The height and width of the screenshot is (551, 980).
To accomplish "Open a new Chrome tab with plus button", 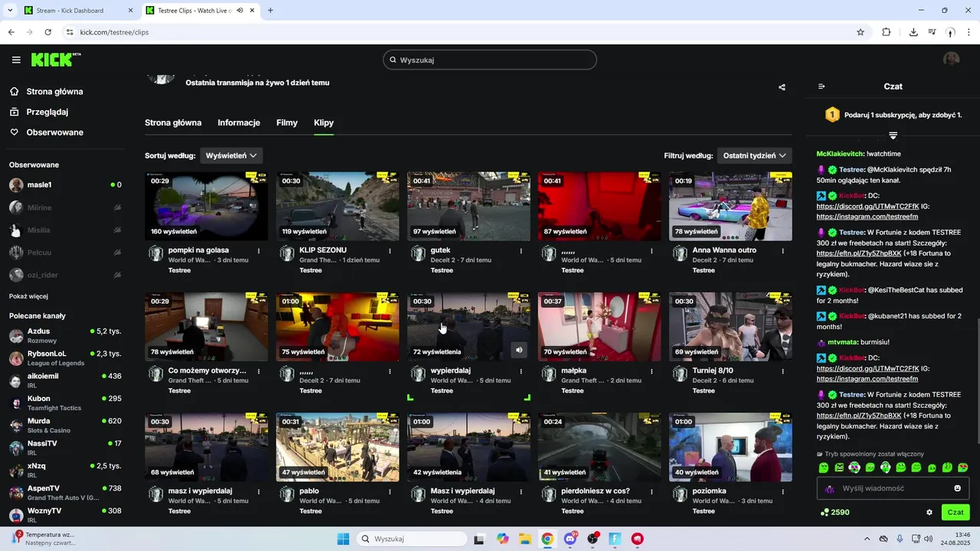I will pyautogui.click(x=270, y=11).
